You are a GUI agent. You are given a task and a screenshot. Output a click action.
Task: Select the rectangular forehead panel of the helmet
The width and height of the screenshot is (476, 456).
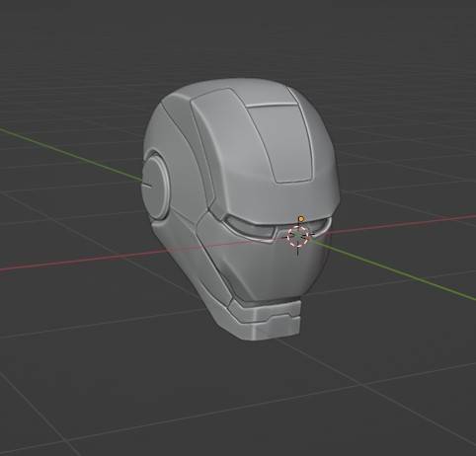279,143
